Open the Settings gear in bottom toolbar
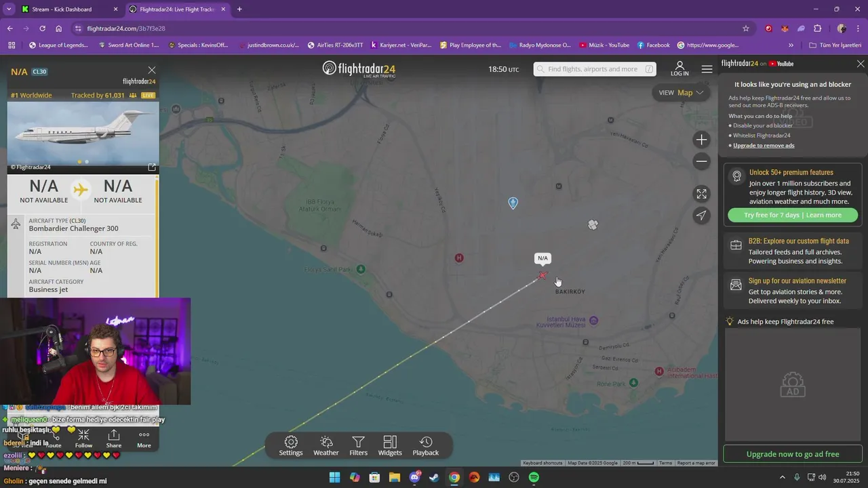 pyautogui.click(x=291, y=446)
